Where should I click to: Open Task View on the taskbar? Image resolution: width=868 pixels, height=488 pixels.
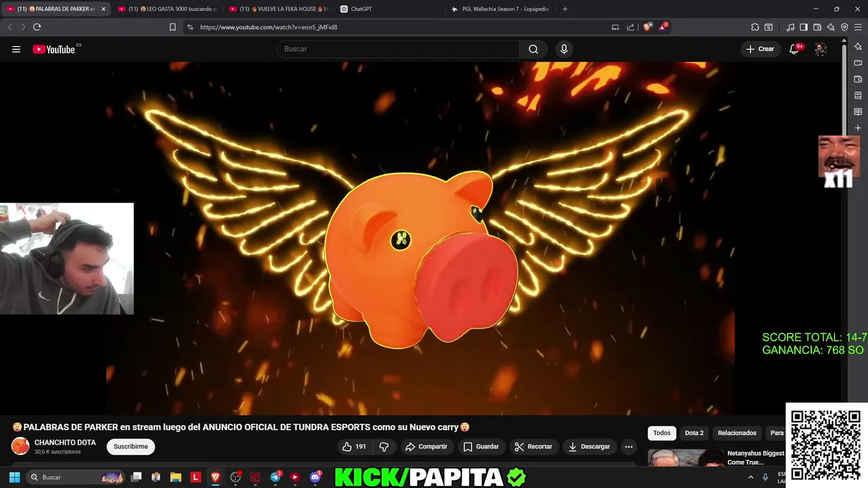point(136,477)
